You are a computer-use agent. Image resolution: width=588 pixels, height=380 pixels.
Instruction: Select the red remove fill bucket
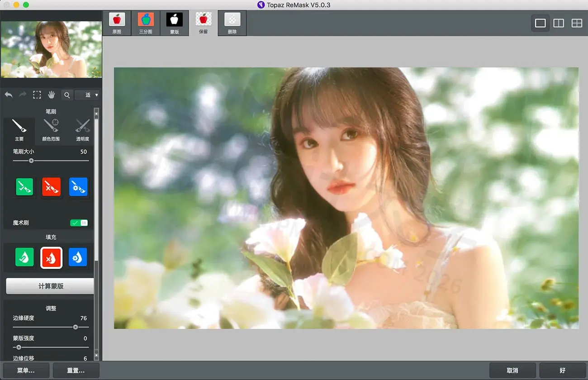tap(51, 257)
